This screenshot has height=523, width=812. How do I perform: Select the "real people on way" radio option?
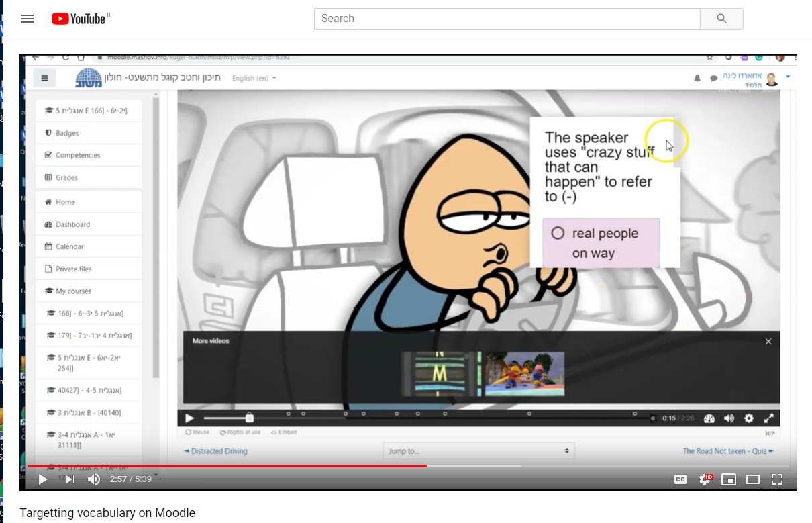coord(558,234)
